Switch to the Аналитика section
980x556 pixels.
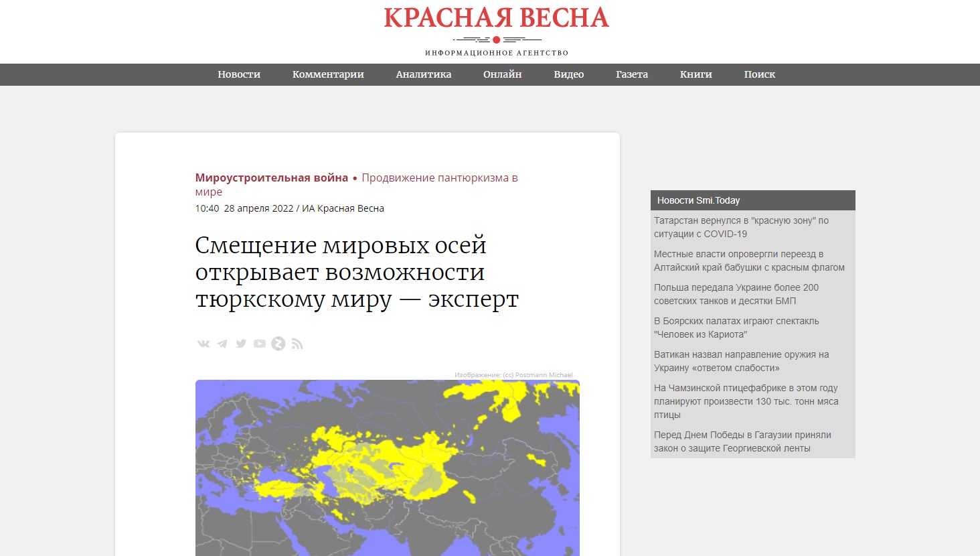click(423, 74)
